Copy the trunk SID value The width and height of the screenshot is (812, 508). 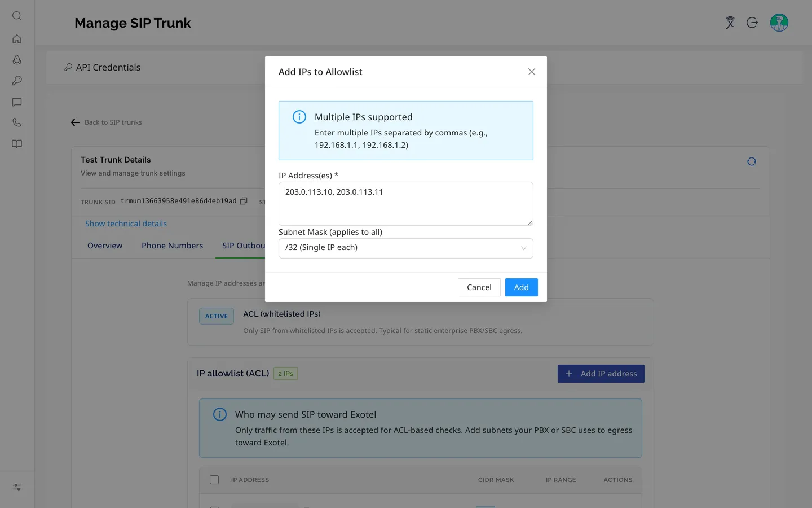pos(244,201)
